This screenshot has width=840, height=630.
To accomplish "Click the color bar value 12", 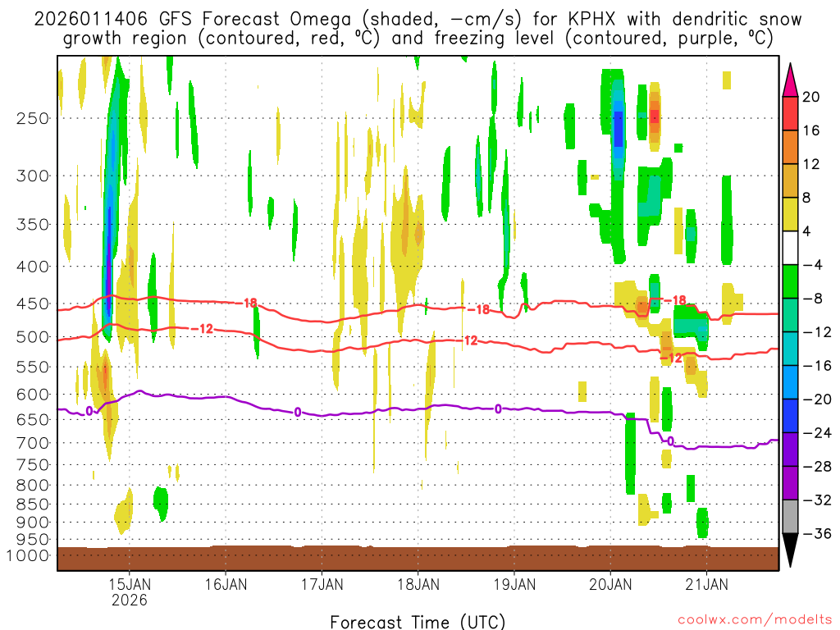I will [x=811, y=164].
